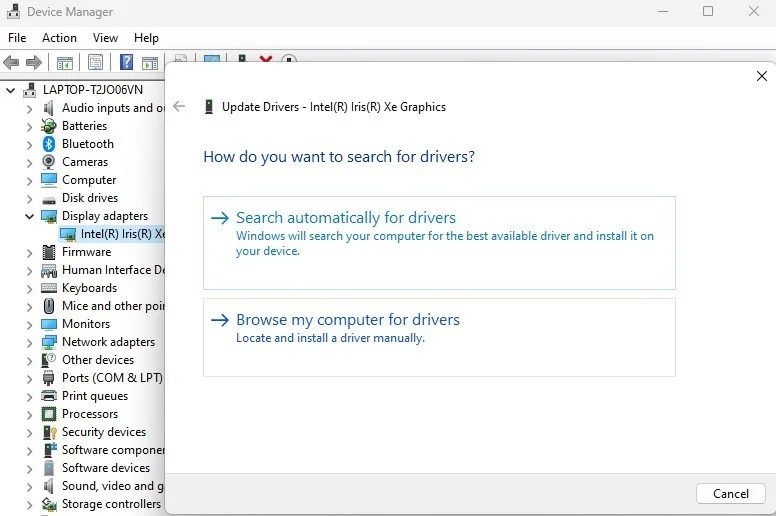The height and width of the screenshot is (516, 776).
Task: Select the Print queues text label
Action: pos(95,396)
